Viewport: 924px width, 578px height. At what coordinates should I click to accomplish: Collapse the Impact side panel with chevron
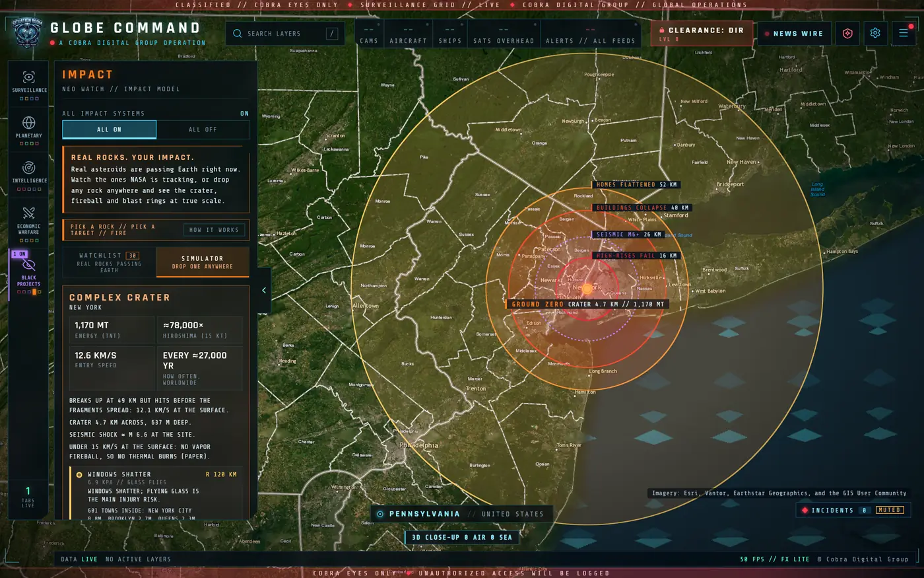tap(264, 290)
